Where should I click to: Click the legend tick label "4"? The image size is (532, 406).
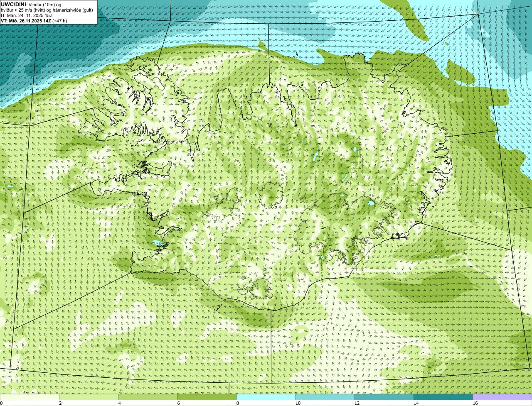click(119, 403)
